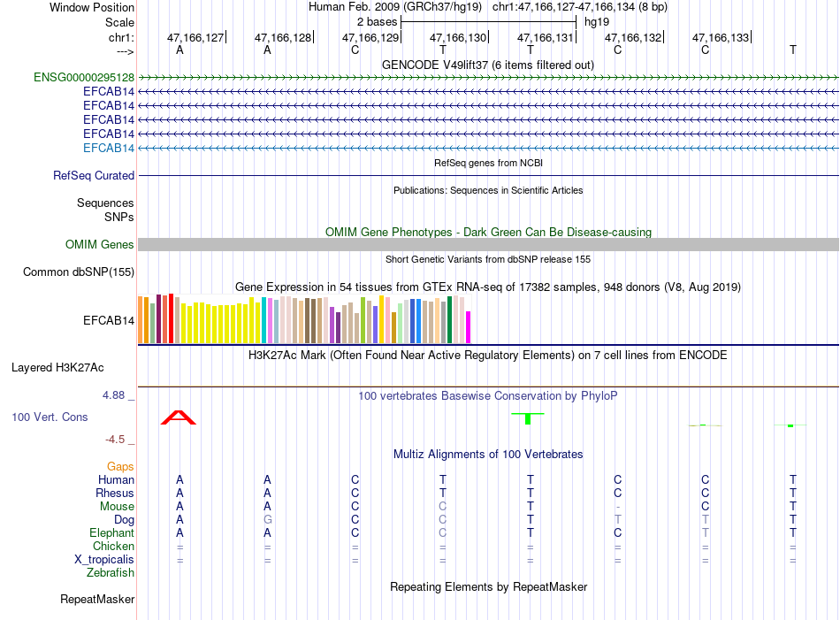Click the G base in Dog row
Screen dimensions: 840x620
click(267, 520)
